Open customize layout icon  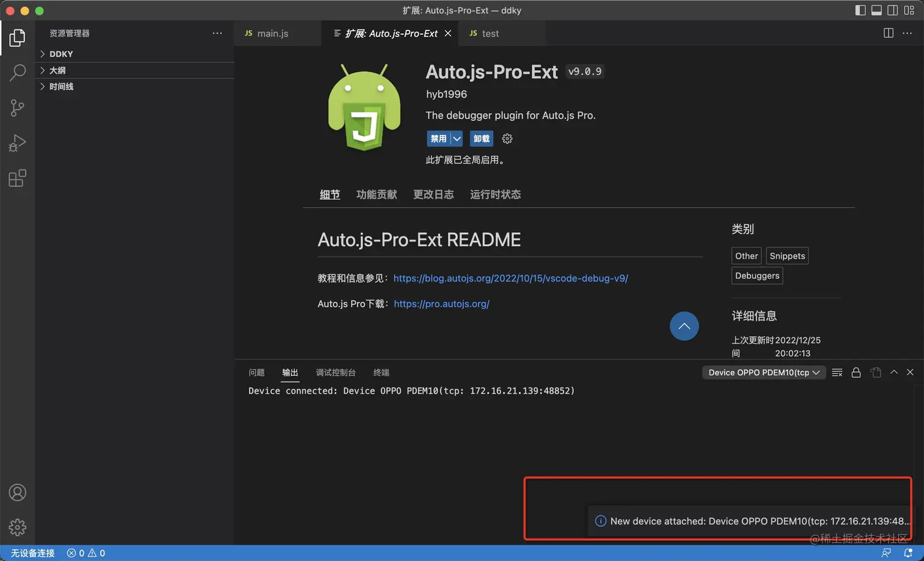[x=909, y=10]
